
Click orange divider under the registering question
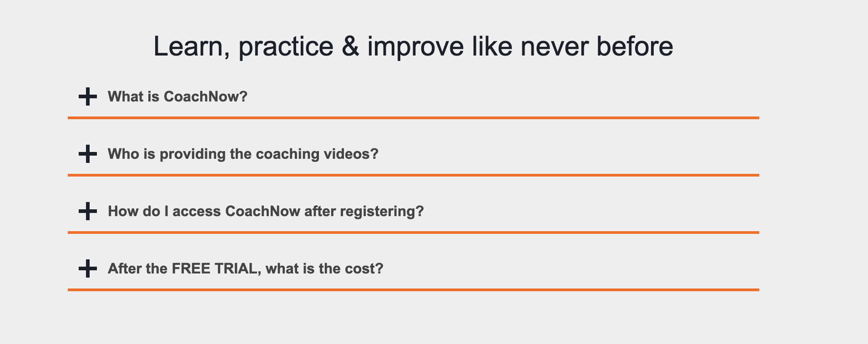[413, 233]
